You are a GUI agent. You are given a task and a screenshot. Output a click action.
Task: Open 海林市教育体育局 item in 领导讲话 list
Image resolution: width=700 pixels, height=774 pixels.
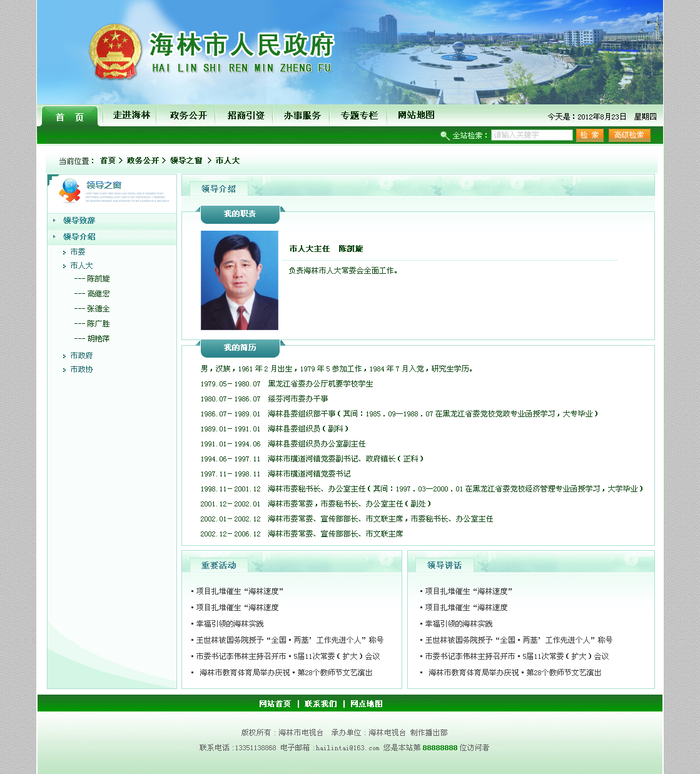point(515,673)
